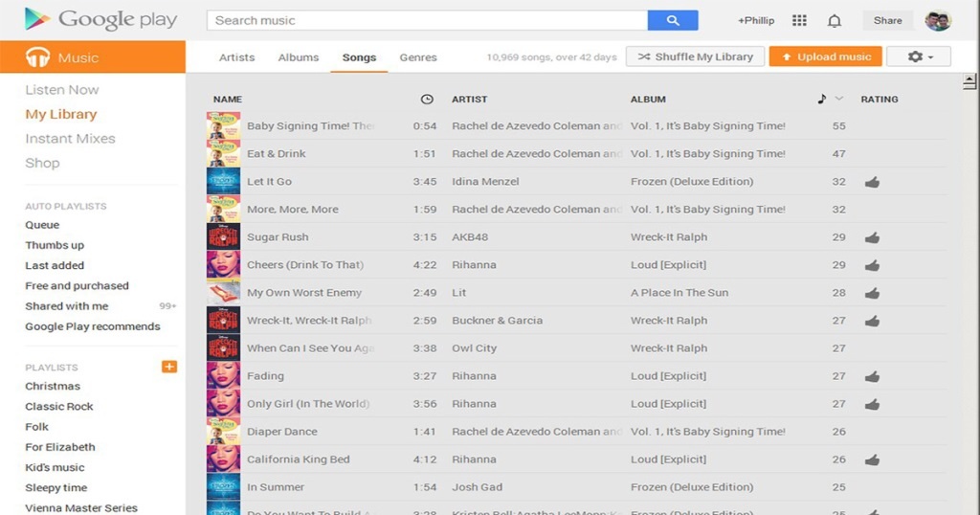Screen dimensions: 980x515
Task: Toggle thumbs up on Let It Go
Action: (x=872, y=182)
